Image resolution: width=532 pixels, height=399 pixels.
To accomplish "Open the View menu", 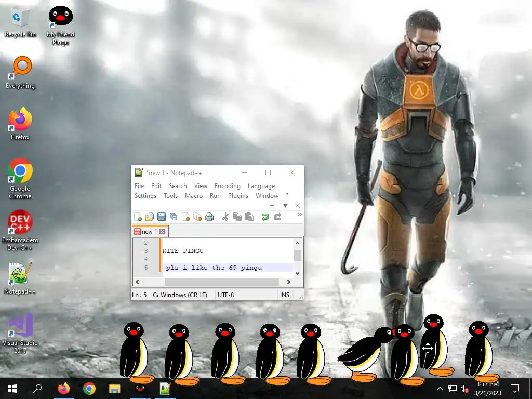I will tap(201, 186).
